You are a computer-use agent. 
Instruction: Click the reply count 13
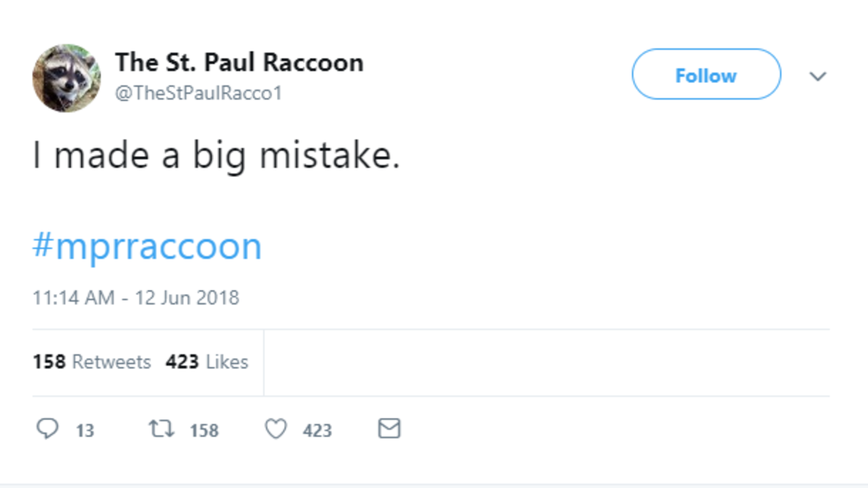(x=85, y=431)
